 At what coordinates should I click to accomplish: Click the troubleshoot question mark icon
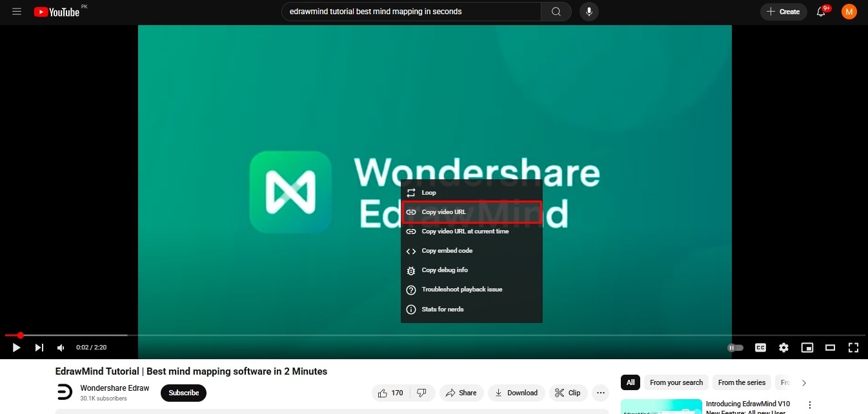(411, 290)
